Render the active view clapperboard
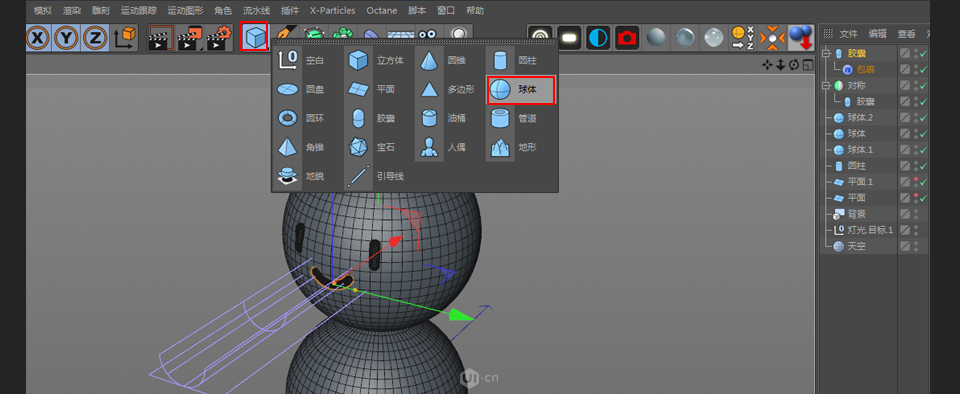960x394 pixels. (161, 38)
